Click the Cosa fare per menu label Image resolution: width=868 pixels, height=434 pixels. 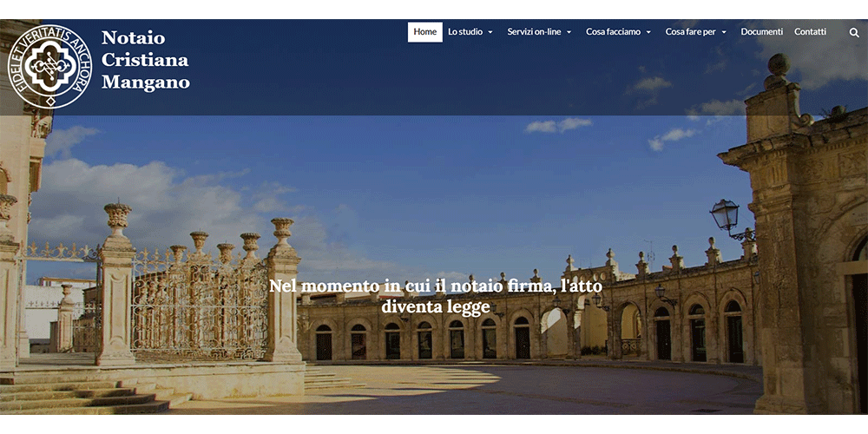pyautogui.click(x=691, y=32)
